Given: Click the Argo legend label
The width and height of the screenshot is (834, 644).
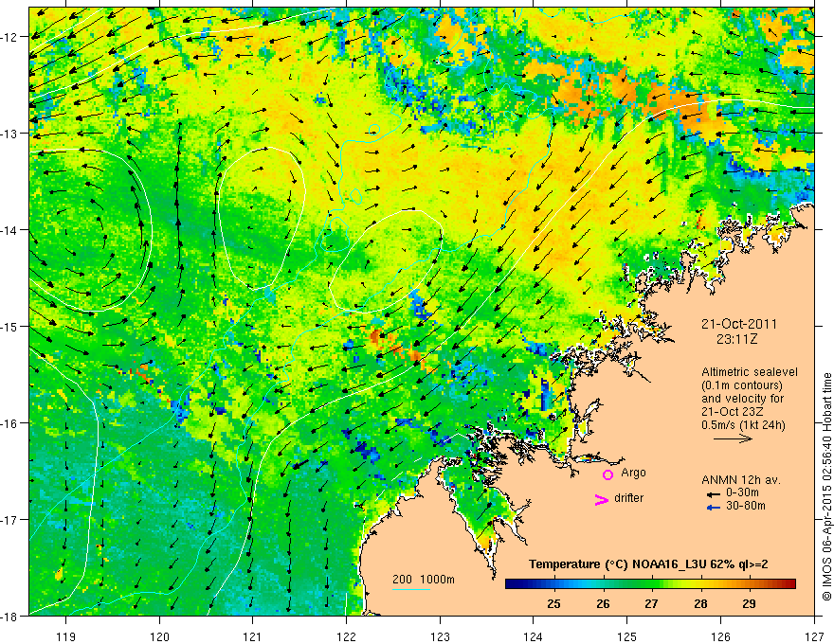Looking at the screenshot, I should point(633,473).
